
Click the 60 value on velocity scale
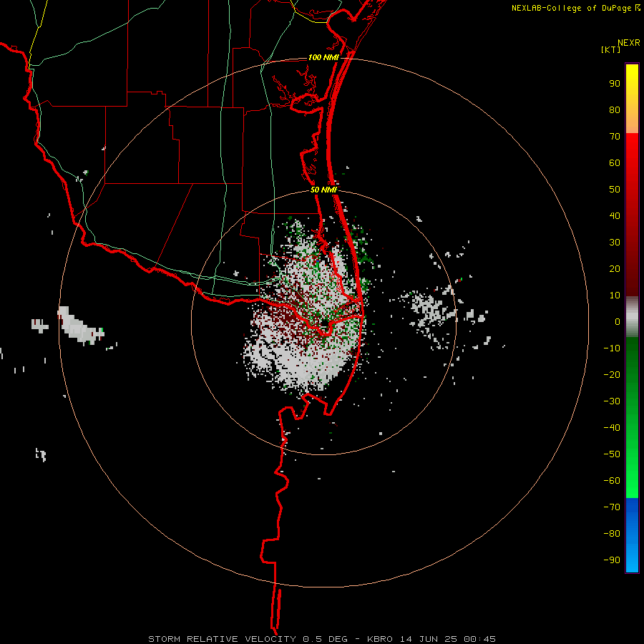(615, 162)
